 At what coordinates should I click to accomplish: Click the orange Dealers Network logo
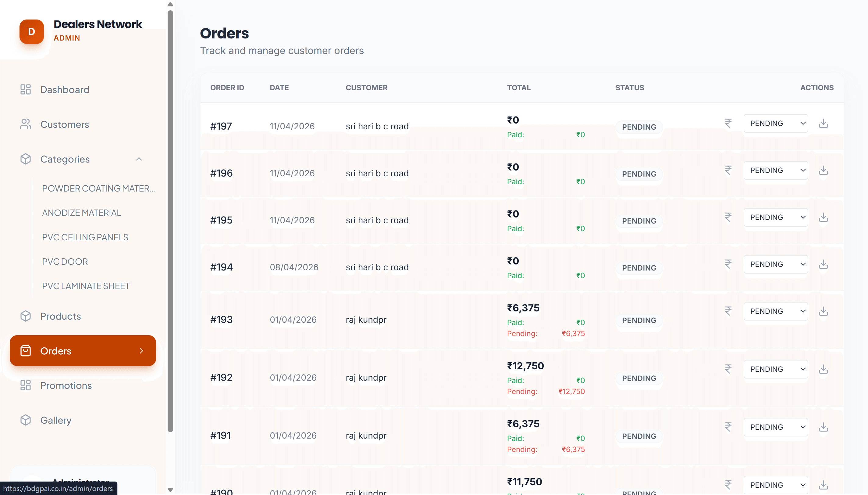pyautogui.click(x=32, y=32)
